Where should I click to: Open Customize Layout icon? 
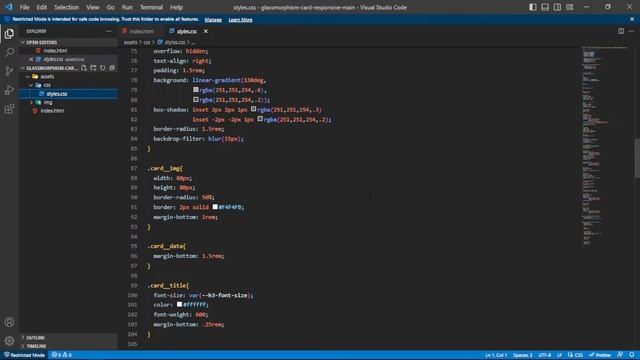tap(569, 7)
